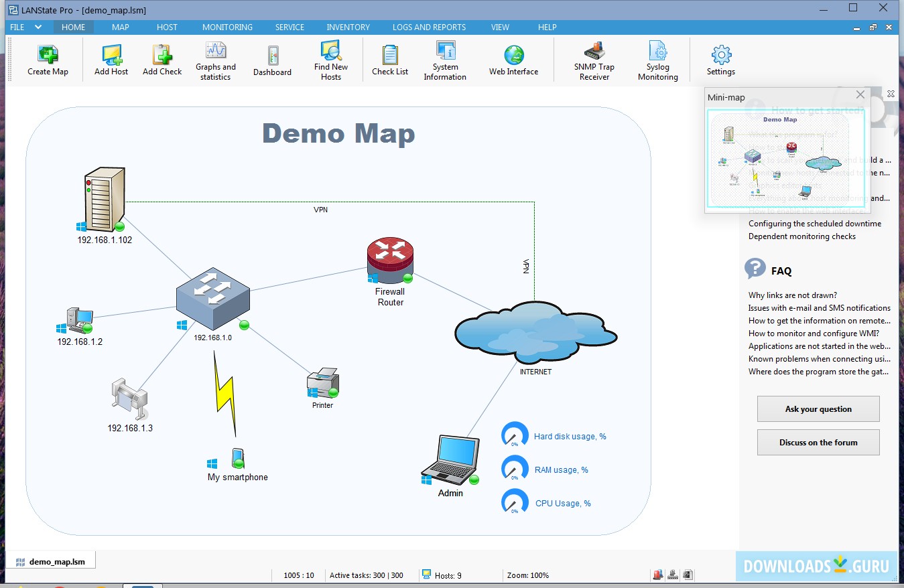The image size is (904, 588).
Task: Open the SNMP Trap Receiver
Action: (594, 61)
